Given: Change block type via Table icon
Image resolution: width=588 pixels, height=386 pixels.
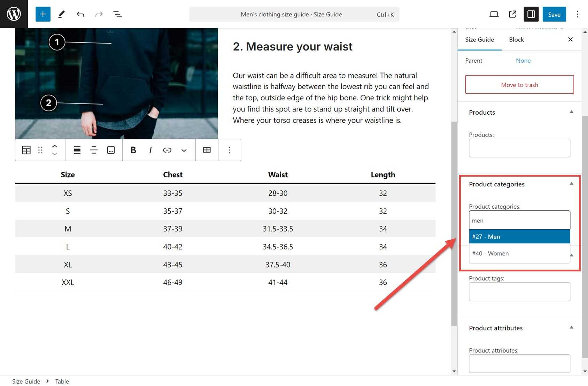Looking at the screenshot, I should click(26, 150).
